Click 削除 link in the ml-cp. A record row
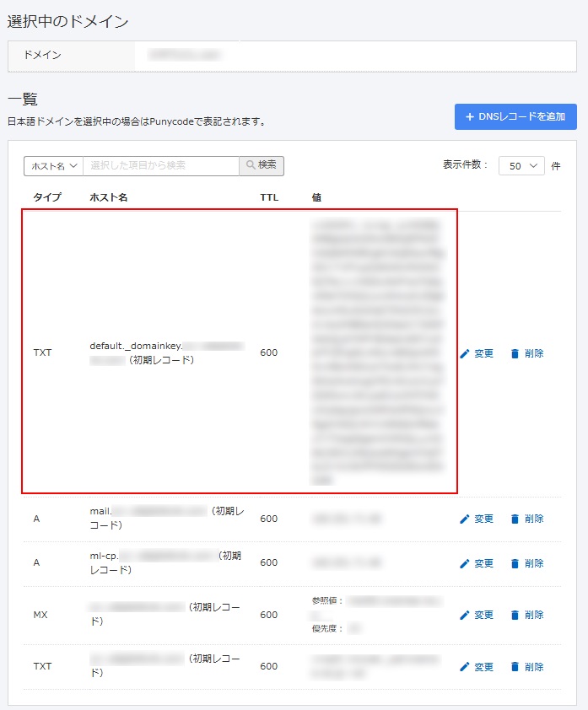This screenshot has width=588, height=710. click(534, 563)
